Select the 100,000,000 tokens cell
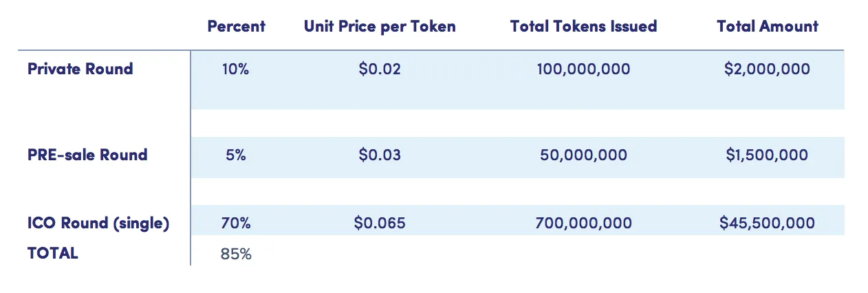The height and width of the screenshot is (293, 868). tap(583, 69)
